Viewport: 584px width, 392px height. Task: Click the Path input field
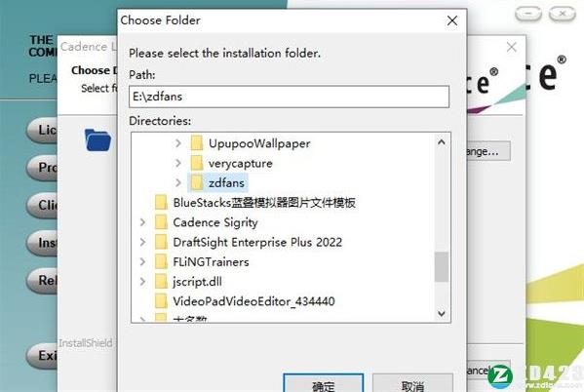click(x=289, y=97)
